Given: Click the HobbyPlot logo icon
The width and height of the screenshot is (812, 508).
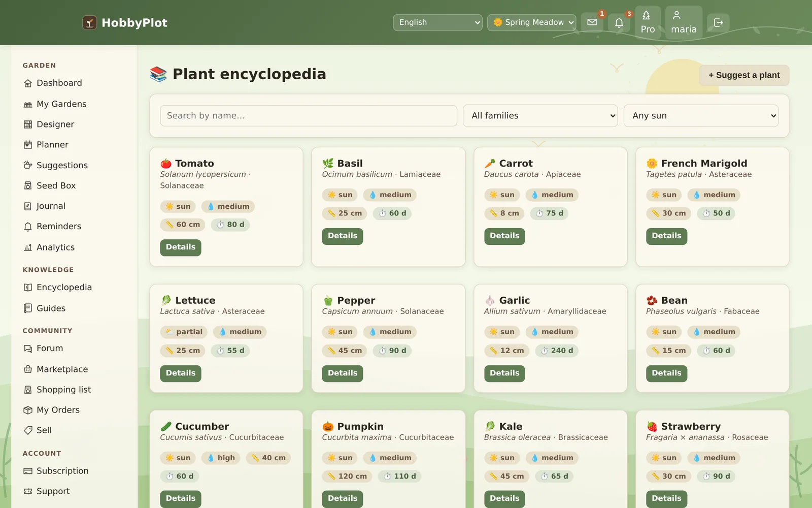Looking at the screenshot, I should click(x=89, y=22).
